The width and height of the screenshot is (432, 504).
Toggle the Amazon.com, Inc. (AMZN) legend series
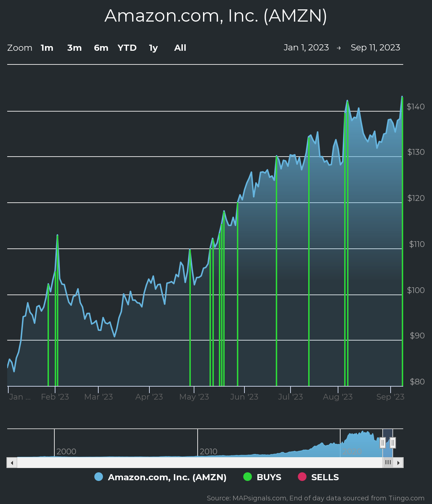[x=167, y=477]
